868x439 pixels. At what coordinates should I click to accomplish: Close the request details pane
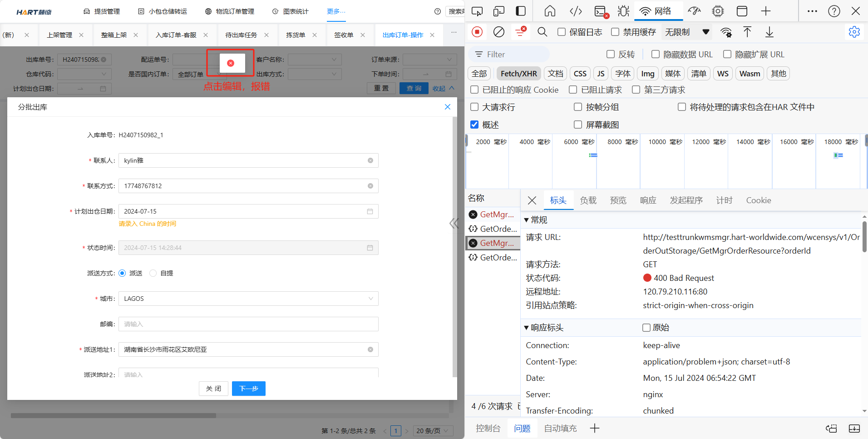pos(532,200)
